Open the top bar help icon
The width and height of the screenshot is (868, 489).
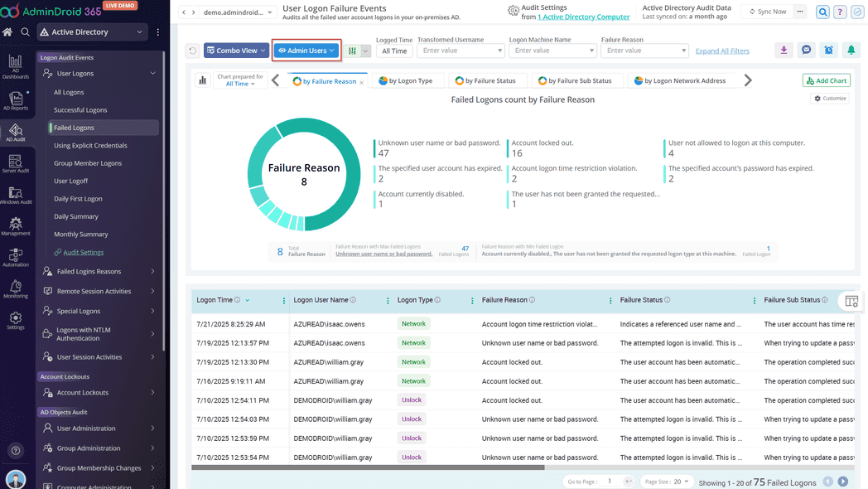pyautogui.click(x=840, y=12)
